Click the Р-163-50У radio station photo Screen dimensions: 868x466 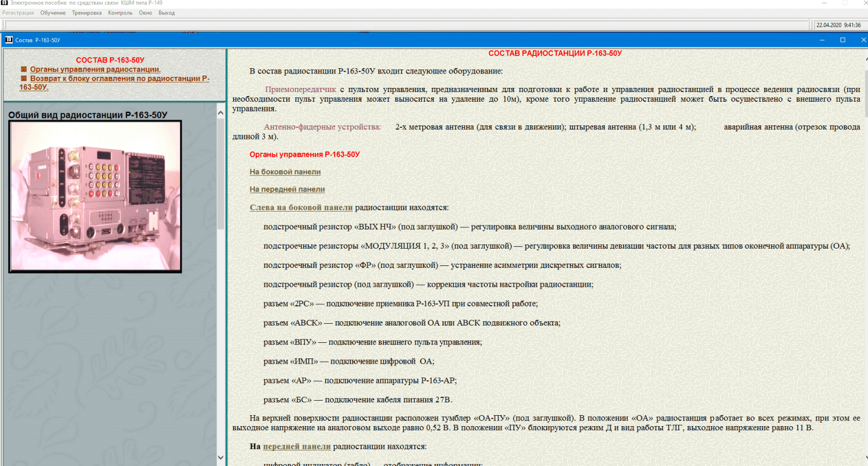point(95,197)
